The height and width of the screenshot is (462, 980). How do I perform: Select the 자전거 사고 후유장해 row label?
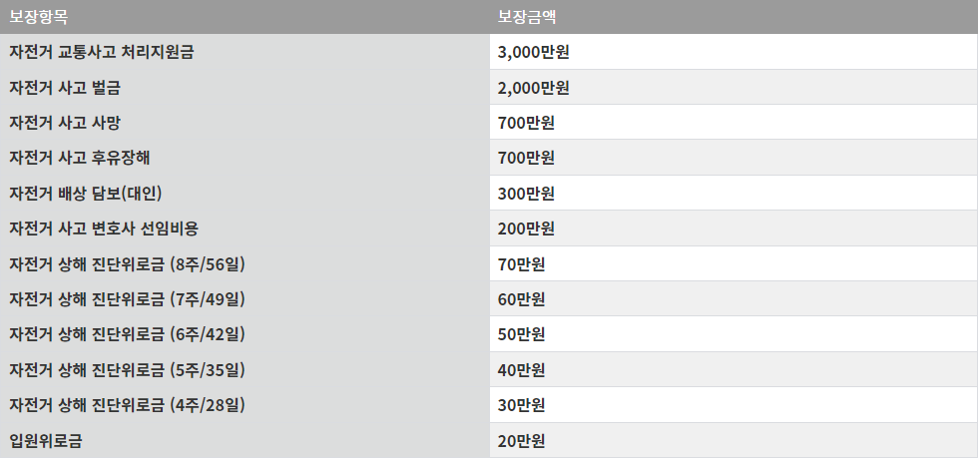80,158
